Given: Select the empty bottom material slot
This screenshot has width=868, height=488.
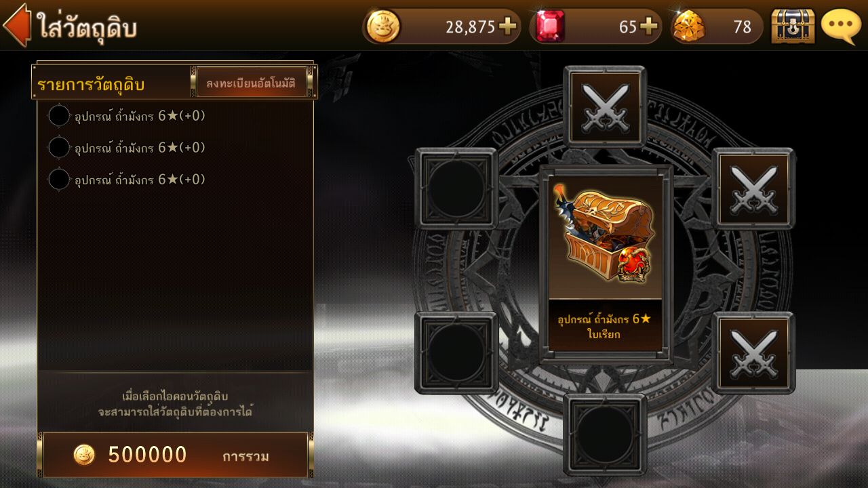Looking at the screenshot, I should tap(605, 434).
